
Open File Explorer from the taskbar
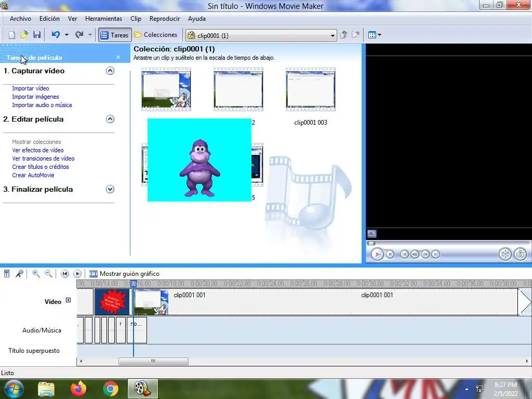point(46,389)
